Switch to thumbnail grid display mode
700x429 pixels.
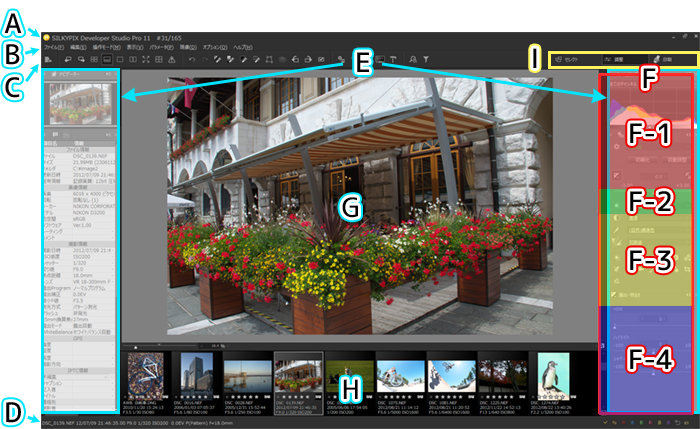(94, 59)
